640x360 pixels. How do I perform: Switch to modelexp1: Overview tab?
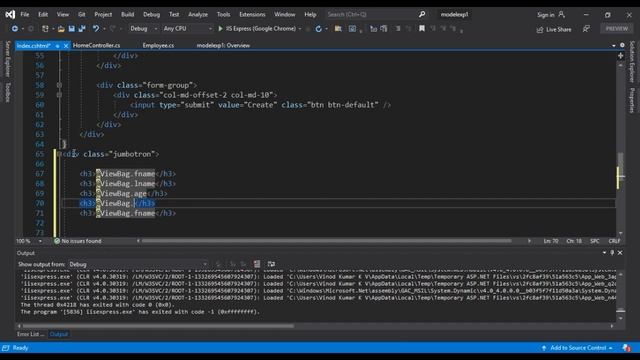pos(223,45)
